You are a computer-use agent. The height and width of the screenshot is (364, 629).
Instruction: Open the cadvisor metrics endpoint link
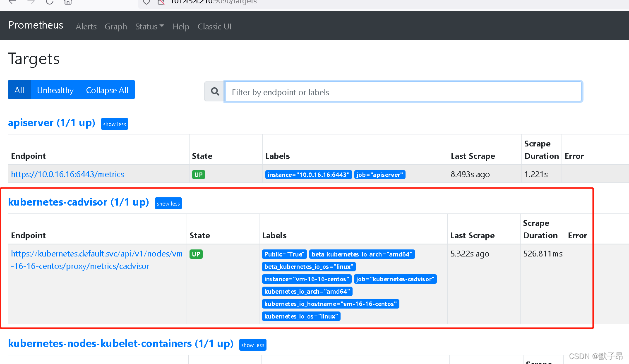[97, 260]
